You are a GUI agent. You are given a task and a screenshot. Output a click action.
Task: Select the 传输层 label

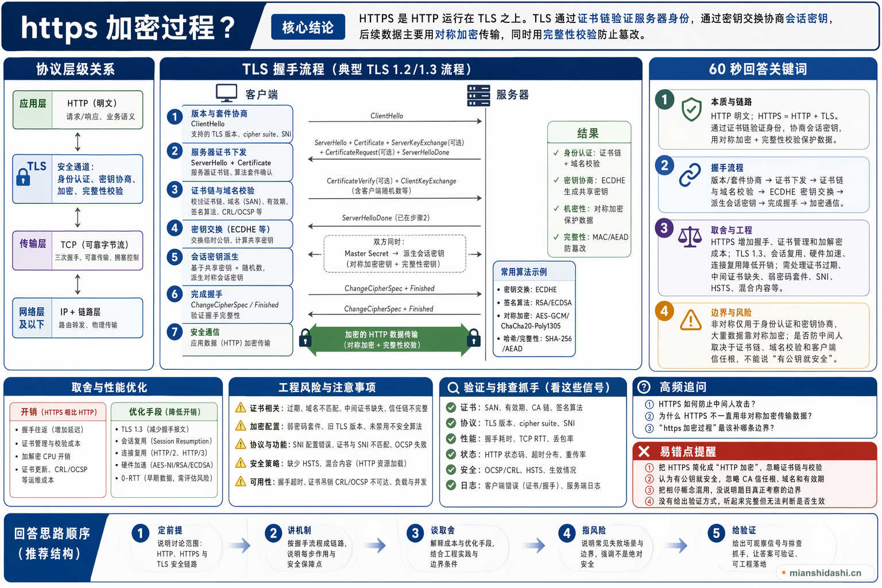[x=33, y=243]
